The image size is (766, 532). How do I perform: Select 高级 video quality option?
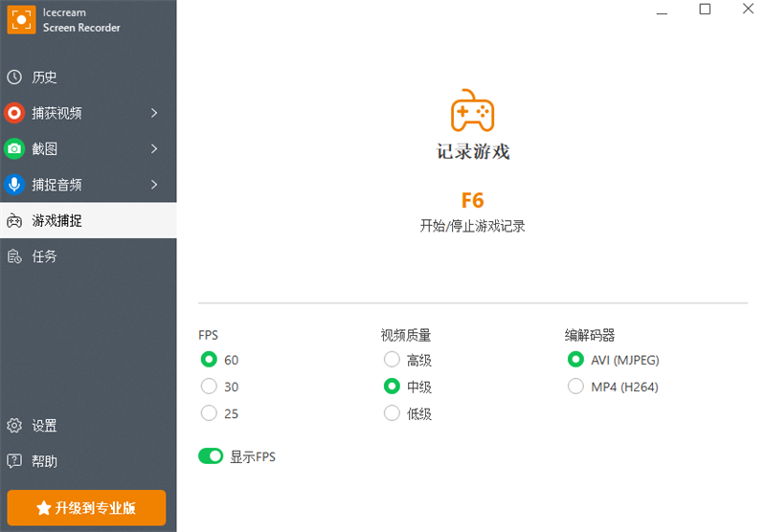coord(392,360)
